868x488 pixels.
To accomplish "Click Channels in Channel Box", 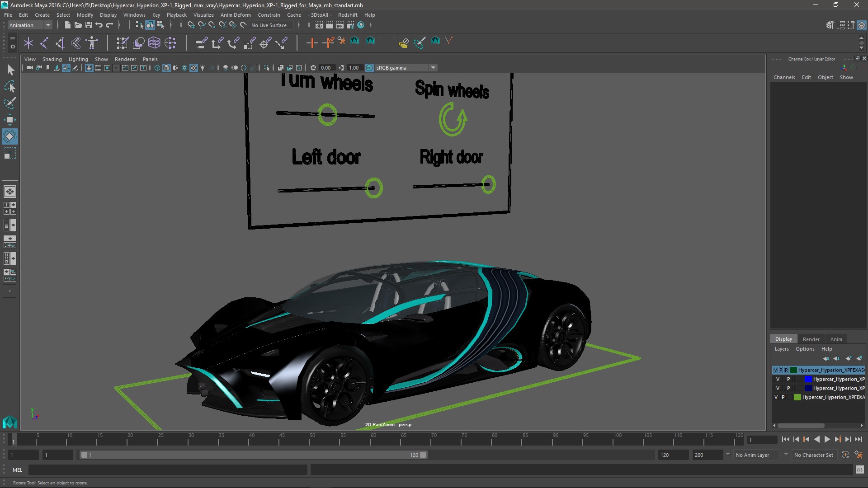I will [x=784, y=77].
